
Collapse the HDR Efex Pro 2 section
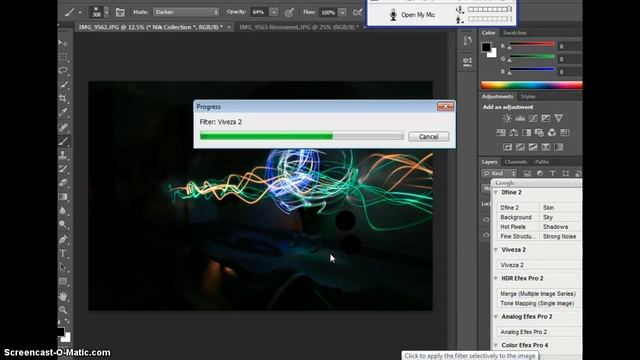coord(496,278)
